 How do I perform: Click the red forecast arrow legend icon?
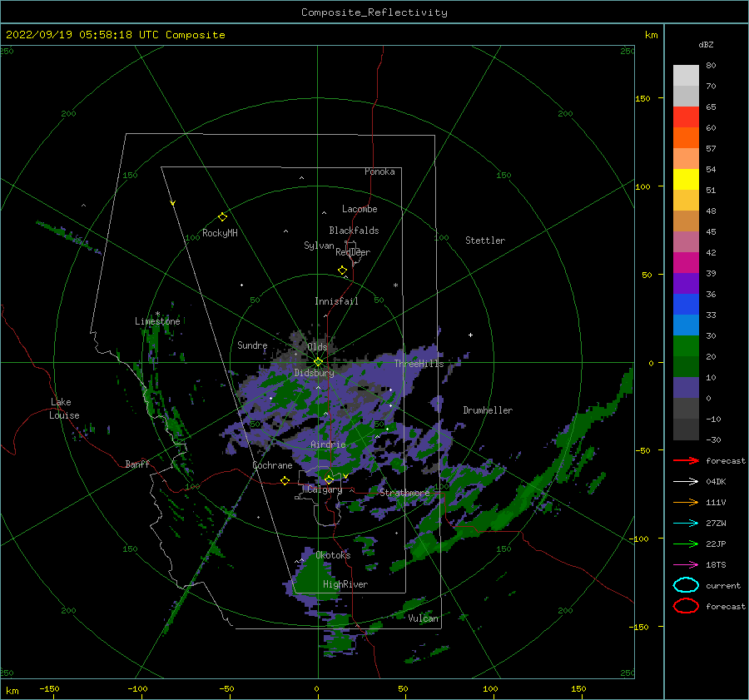[x=686, y=460]
